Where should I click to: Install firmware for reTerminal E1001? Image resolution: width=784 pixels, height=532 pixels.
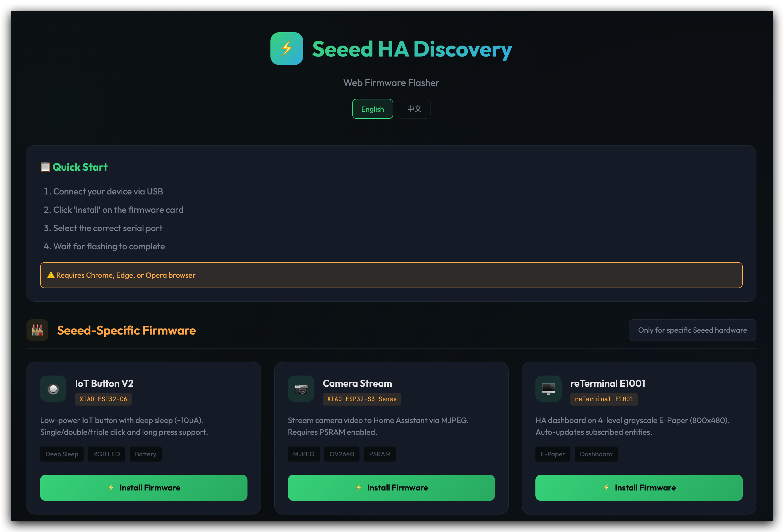[x=639, y=487]
